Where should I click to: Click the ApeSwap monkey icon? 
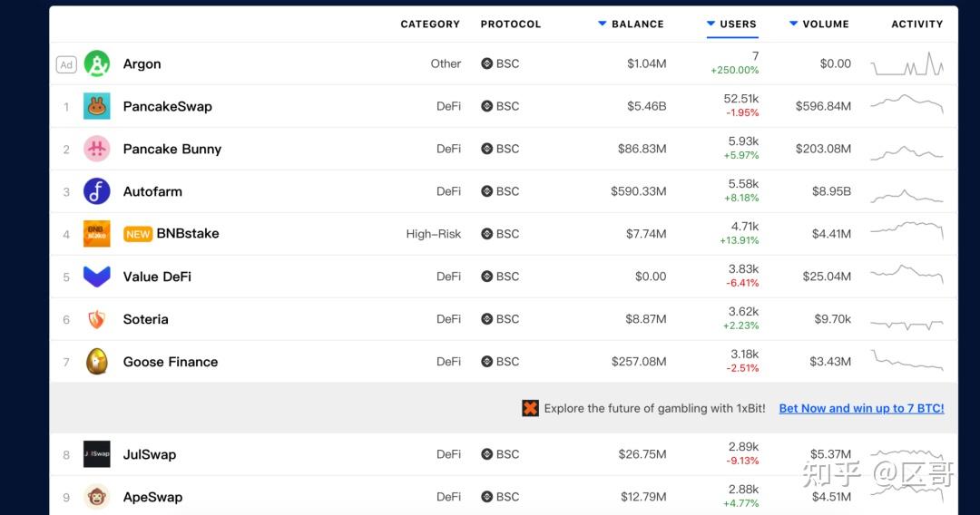point(97,497)
